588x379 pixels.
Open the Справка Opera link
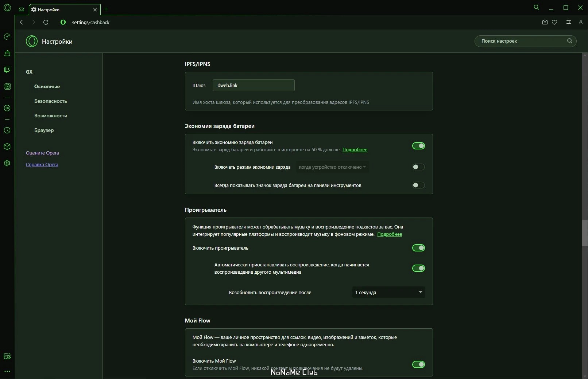tap(42, 164)
